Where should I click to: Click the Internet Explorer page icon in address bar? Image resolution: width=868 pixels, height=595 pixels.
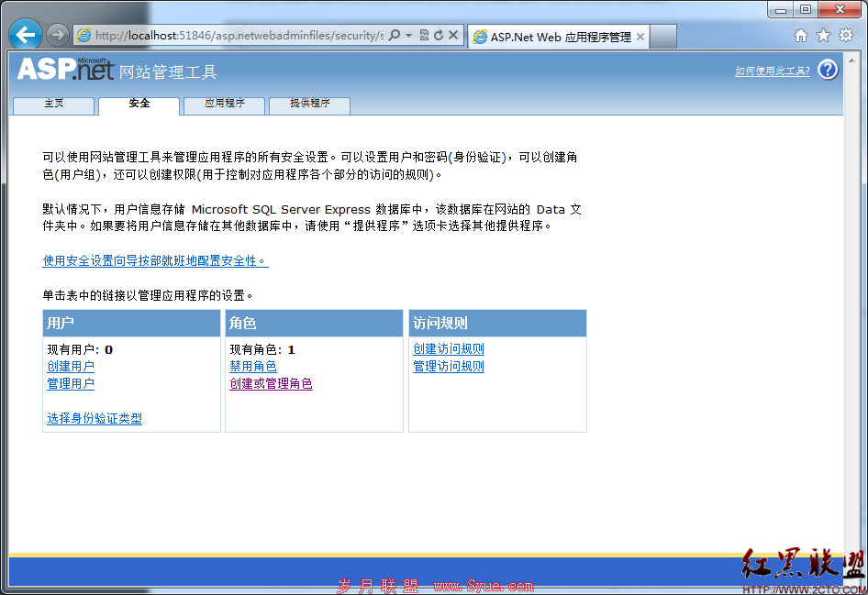pyautogui.click(x=83, y=36)
